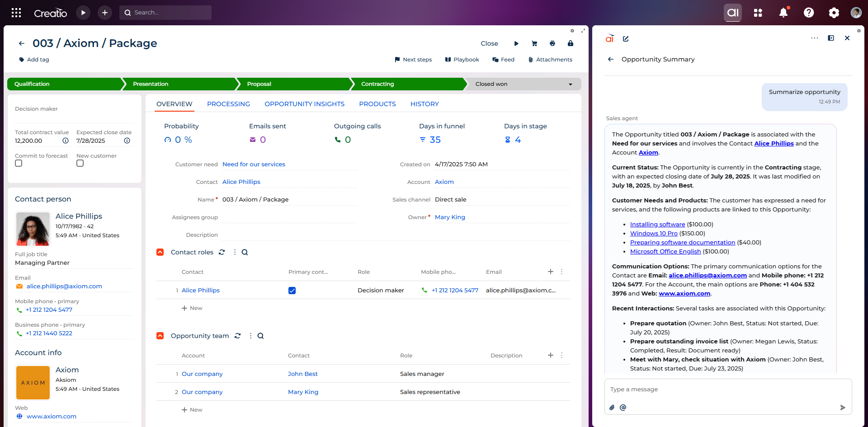
Task: Open the Playbook panel
Action: pyautogui.click(x=462, y=60)
